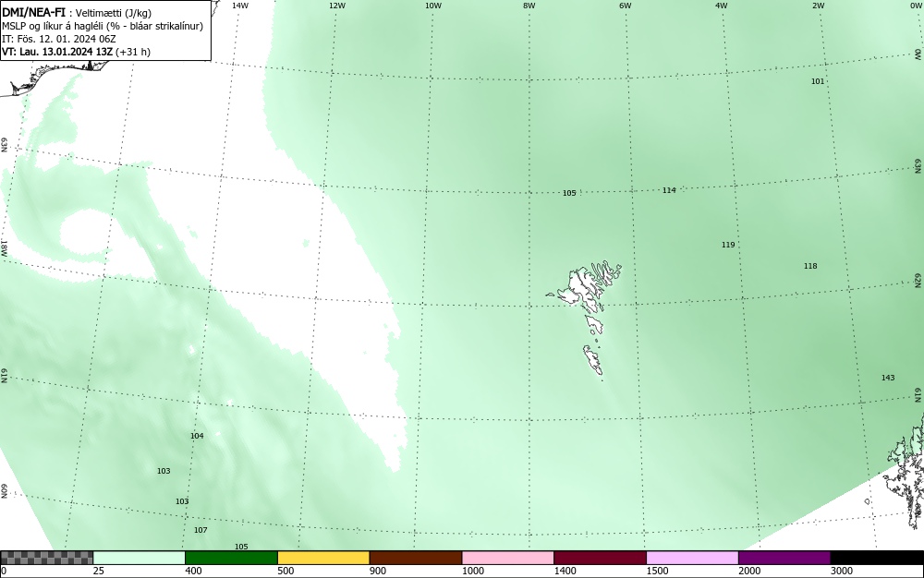Click the value label 143
This screenshot has width=924, height=578.
888,378
